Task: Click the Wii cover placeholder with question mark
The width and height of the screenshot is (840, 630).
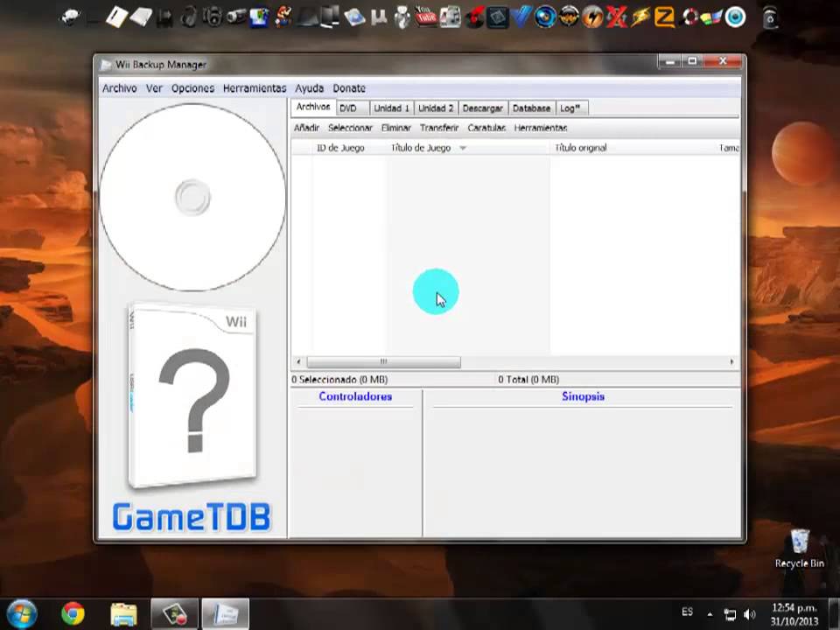Action: pos(192,396)
